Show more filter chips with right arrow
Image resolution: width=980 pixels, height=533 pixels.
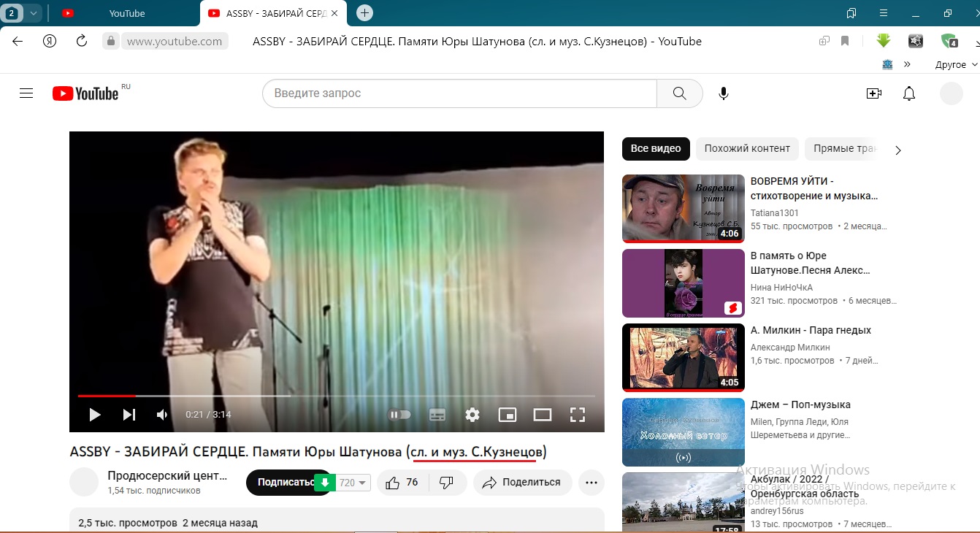[x=898, y=150]
